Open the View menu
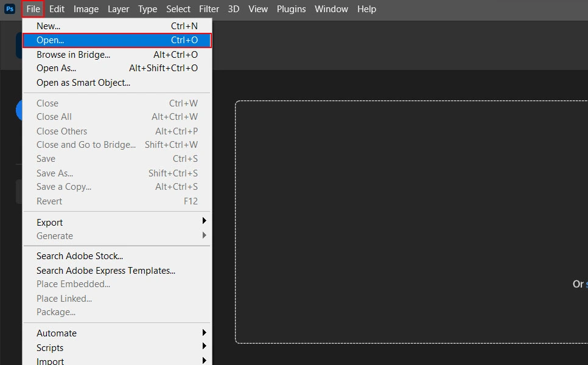 coord(258,9)
